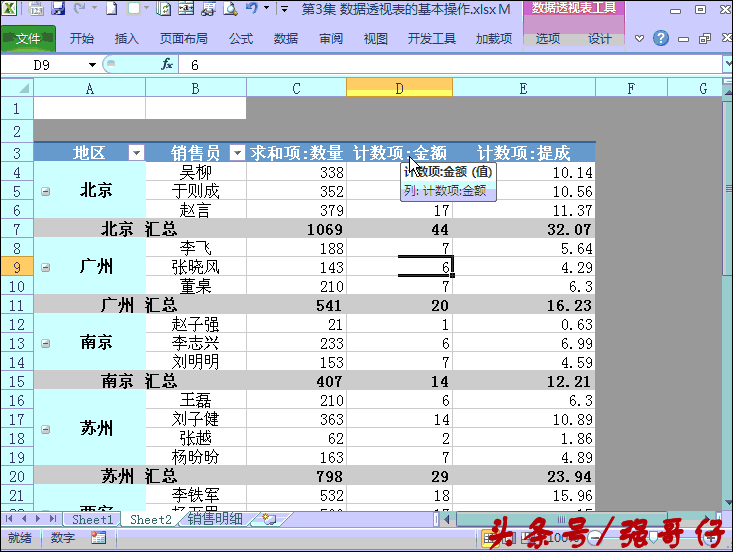This screenshot has width=733, height=552.
Task: Switch to 销售明细 worksheet tab
Action: [x=215, y=519]
